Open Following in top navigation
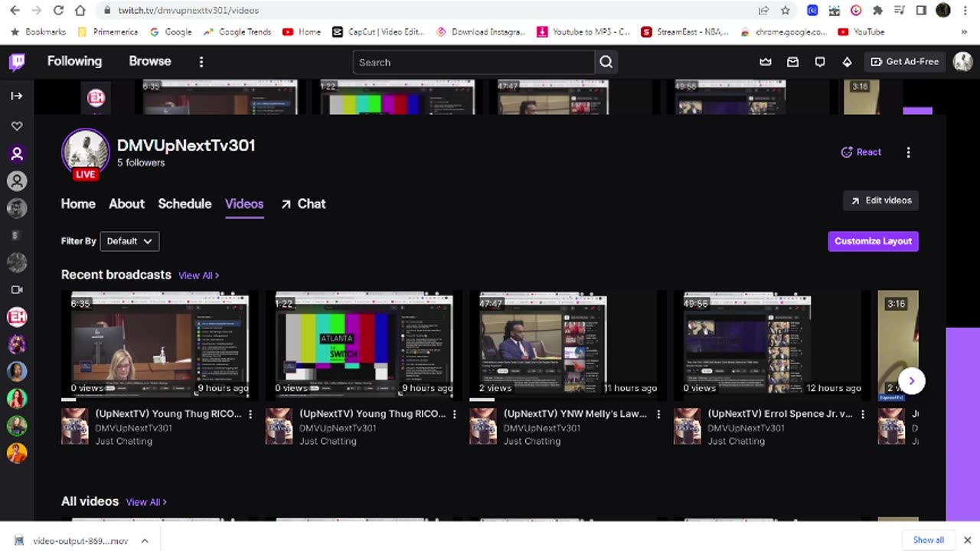980x551 pixels. click(74, 61)
